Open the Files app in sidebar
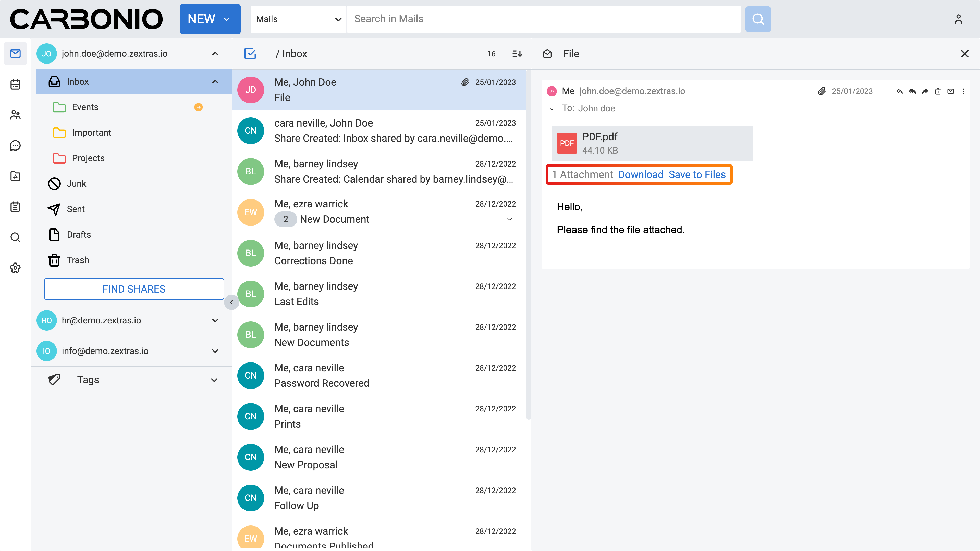This screenshot has height=551, width=980. [15, 176]
